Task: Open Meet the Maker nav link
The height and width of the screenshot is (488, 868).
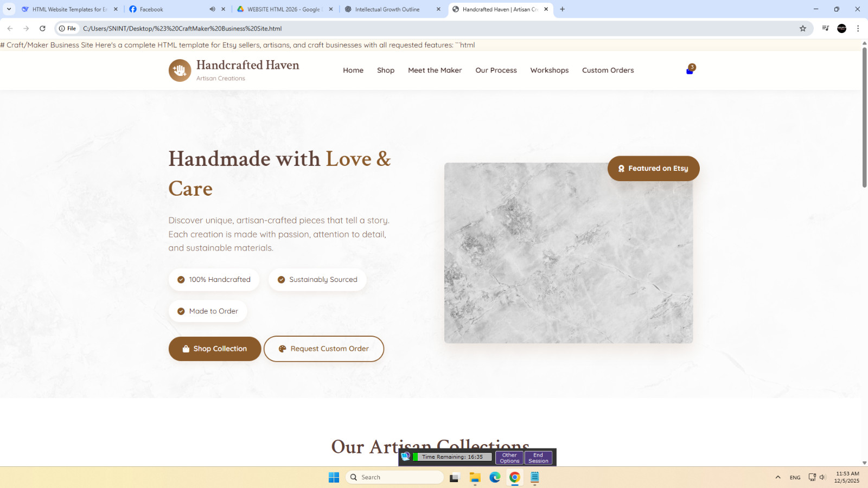Action: [x=435, y=70]
